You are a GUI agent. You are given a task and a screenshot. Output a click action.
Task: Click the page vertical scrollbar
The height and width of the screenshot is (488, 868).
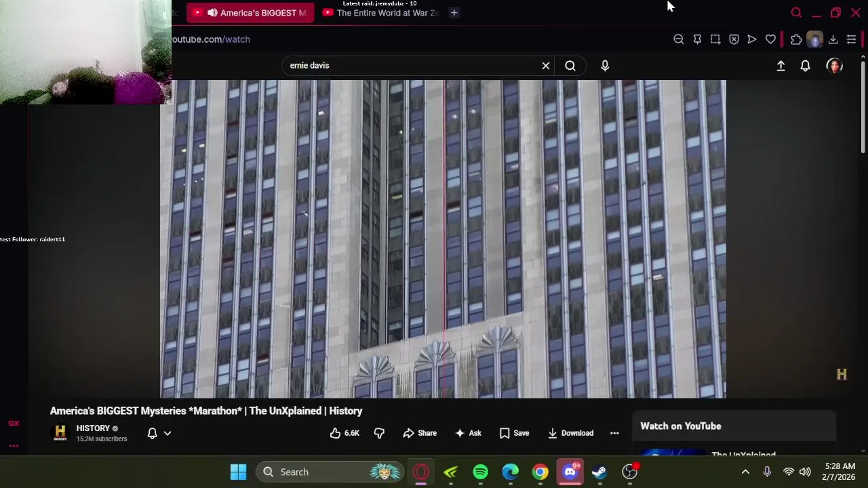[x=863, y=108]
